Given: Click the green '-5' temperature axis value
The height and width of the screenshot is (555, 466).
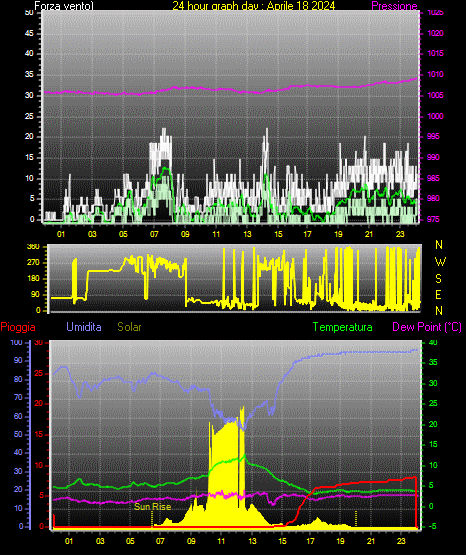Looking at the screenshot, I should point(432,526).
